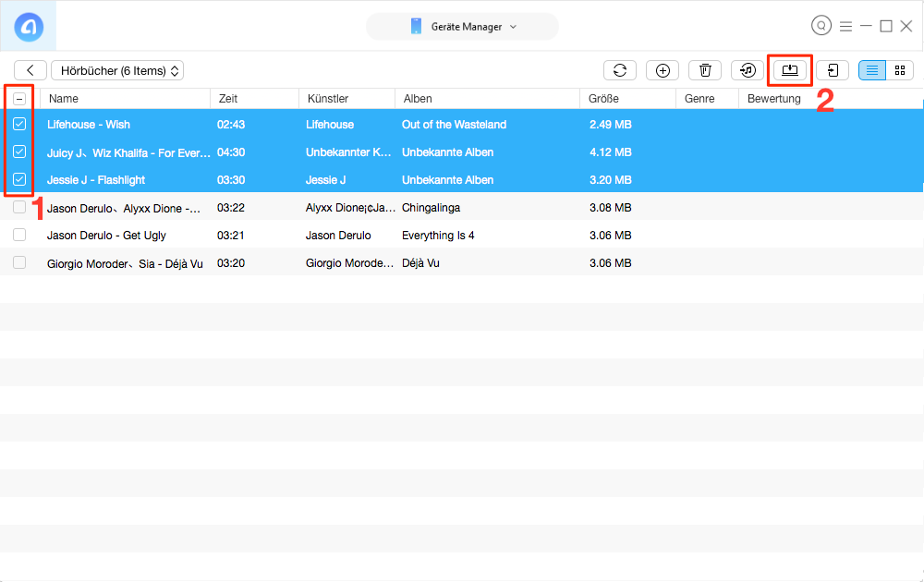The height and width of the screenshot is (582, 924).
Task: Click the '03:22' duration value
Action: click(231, 207)
